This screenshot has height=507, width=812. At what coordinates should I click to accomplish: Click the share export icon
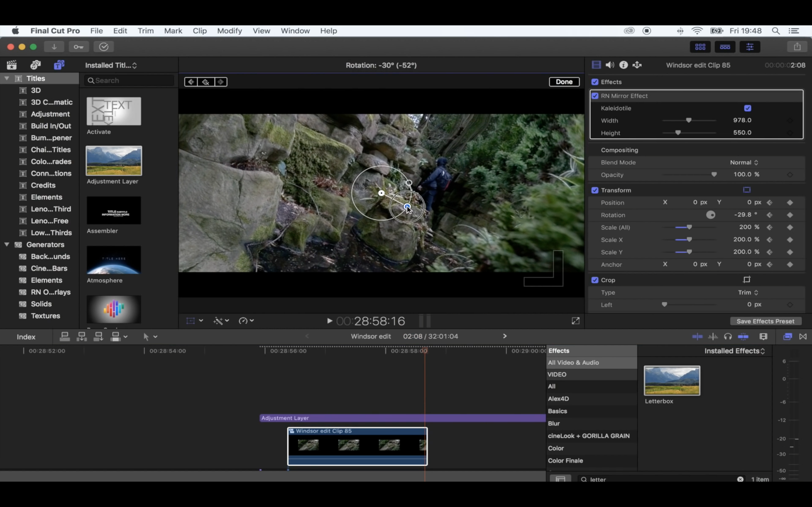(797, 47)
